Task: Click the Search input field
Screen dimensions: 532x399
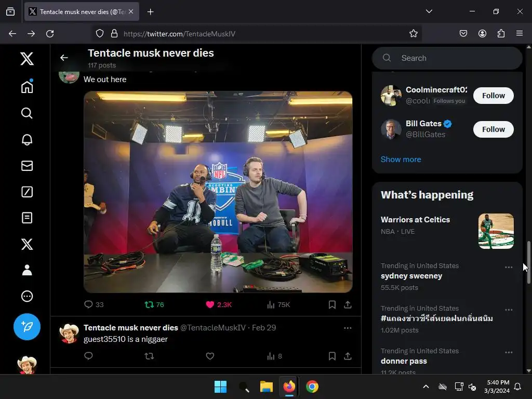Action: (447, 58)
